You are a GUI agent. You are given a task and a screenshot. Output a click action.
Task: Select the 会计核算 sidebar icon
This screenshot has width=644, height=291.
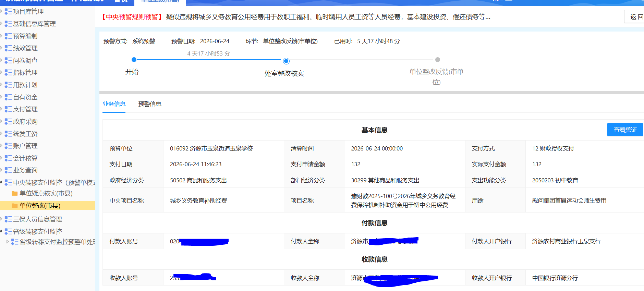tap(8, 158)
